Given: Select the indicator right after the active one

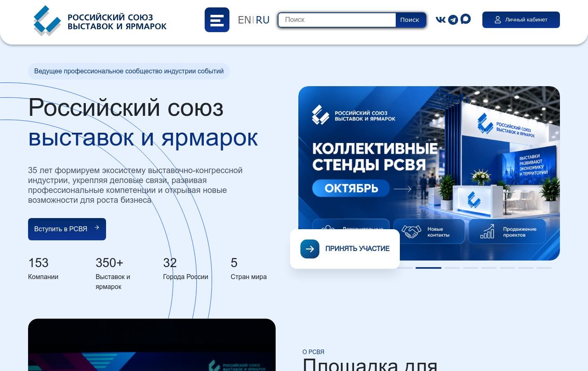Looking at the screenshot, I should [x=452, y=268].
